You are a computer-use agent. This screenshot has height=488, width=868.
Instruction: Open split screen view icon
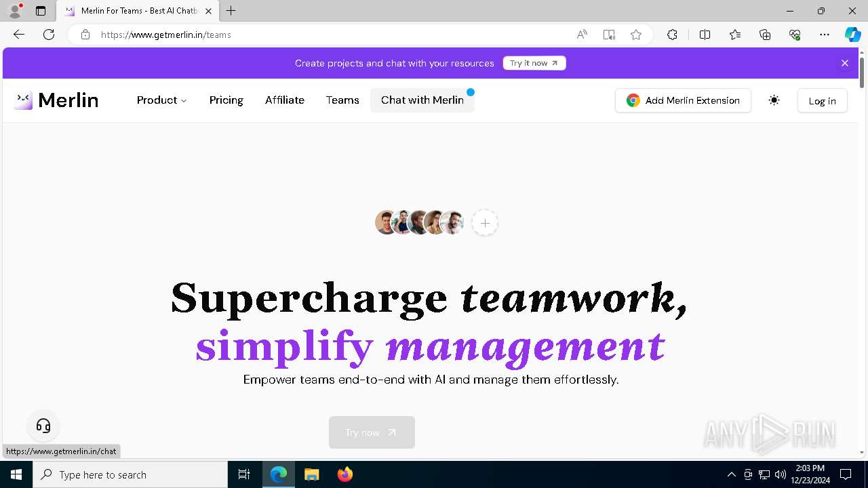[x=705, y=35]
